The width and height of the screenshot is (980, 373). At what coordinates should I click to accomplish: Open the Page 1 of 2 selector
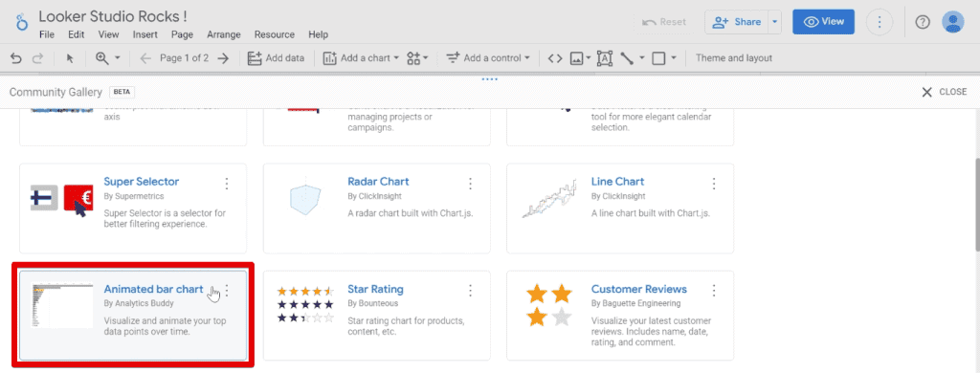[x=185, y=58]
